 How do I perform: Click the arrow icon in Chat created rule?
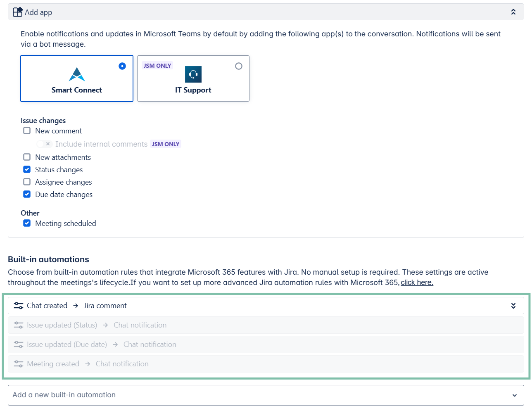coord(76,306)
